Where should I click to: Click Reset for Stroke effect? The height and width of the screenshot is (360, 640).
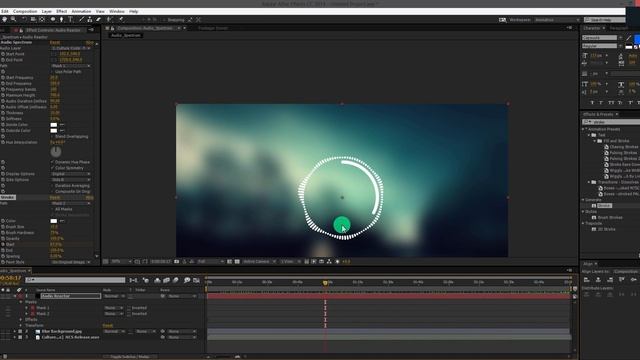click(55, 198)
